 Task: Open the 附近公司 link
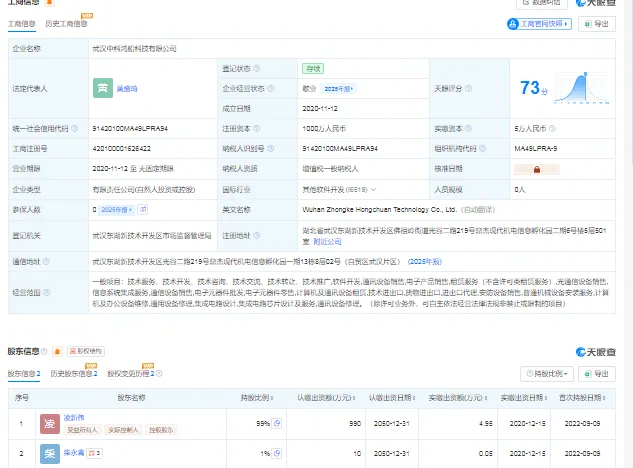tap(327, 241)
